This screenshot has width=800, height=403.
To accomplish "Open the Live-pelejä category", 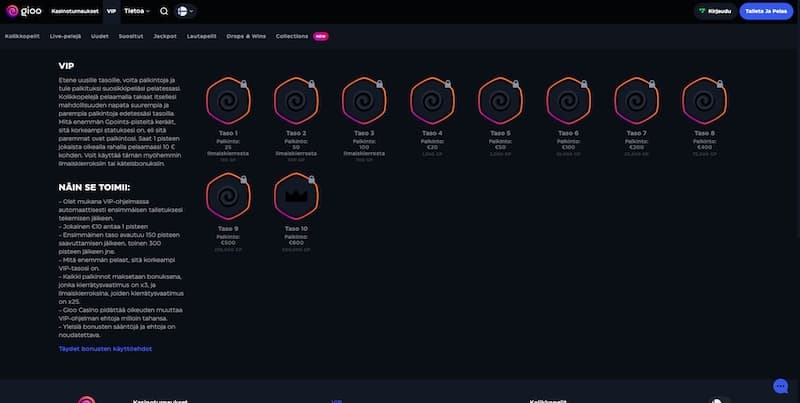I will [65, 36].
